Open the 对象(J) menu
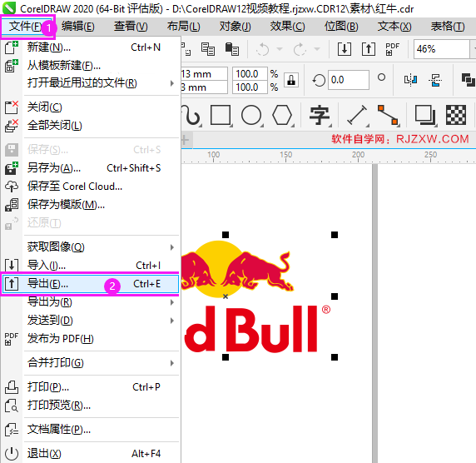Image resolution: width=476 pixels, height=463 pixels. pos(235,27)
